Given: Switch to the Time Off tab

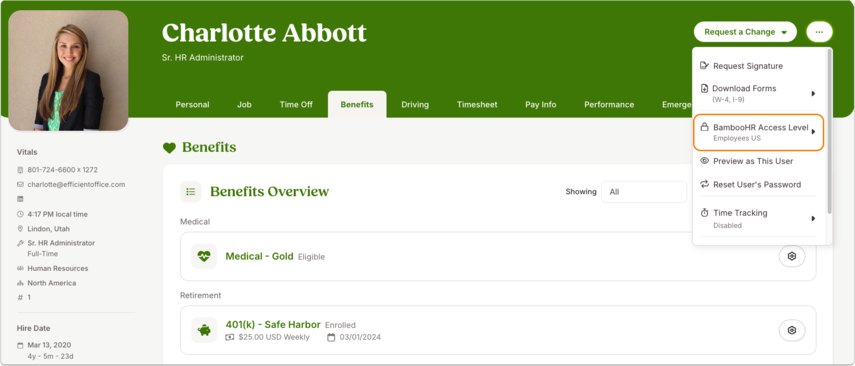Looking at the screenshot, I should click(296, 105).
